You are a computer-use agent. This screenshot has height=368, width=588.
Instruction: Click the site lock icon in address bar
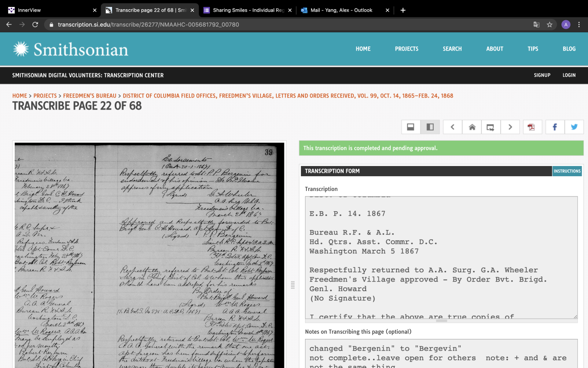pos(51,24)
